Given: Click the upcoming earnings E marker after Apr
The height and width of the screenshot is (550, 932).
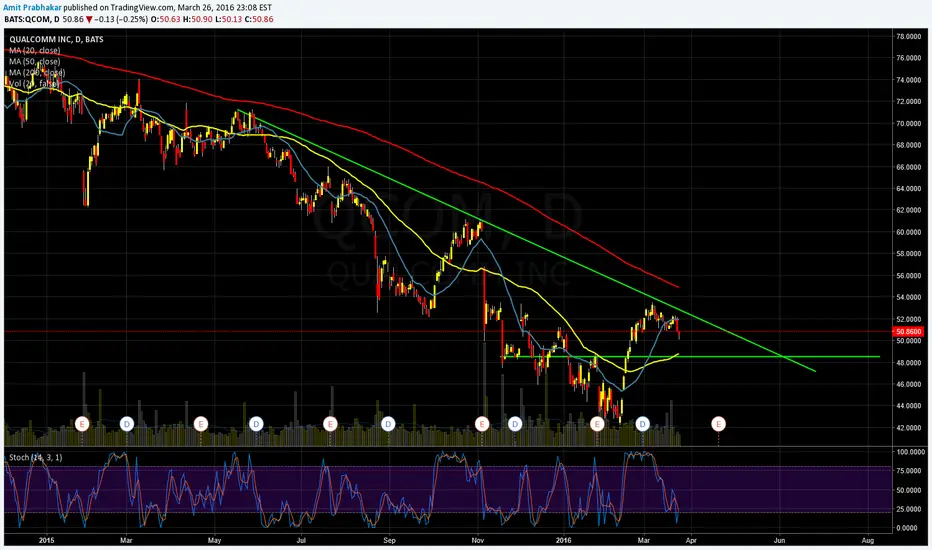Looking at the screenshot, I should point(718,424).
